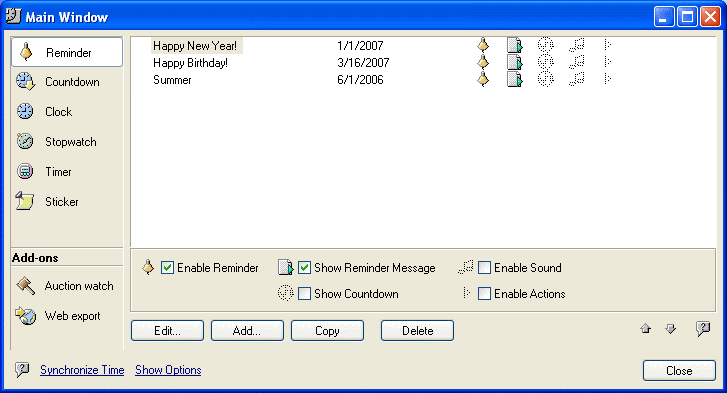Uncheck the Enable Reminder checkbox

click(x=167, y=267)
